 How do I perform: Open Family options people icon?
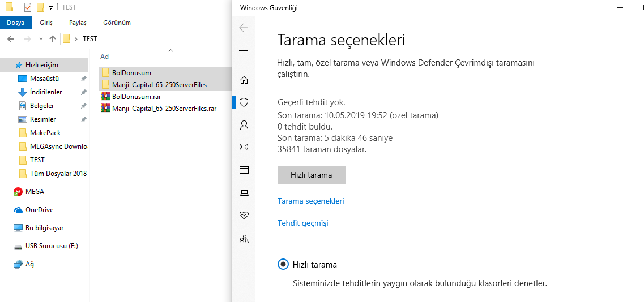(x=244, y=238)
